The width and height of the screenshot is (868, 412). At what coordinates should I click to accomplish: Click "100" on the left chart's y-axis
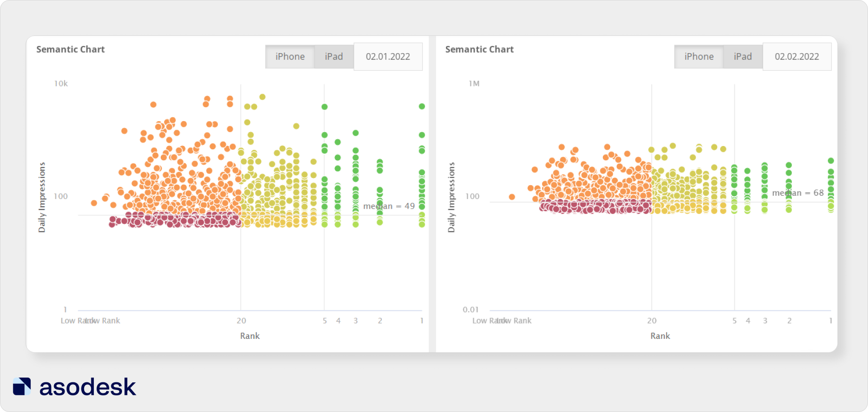[61, 196]
